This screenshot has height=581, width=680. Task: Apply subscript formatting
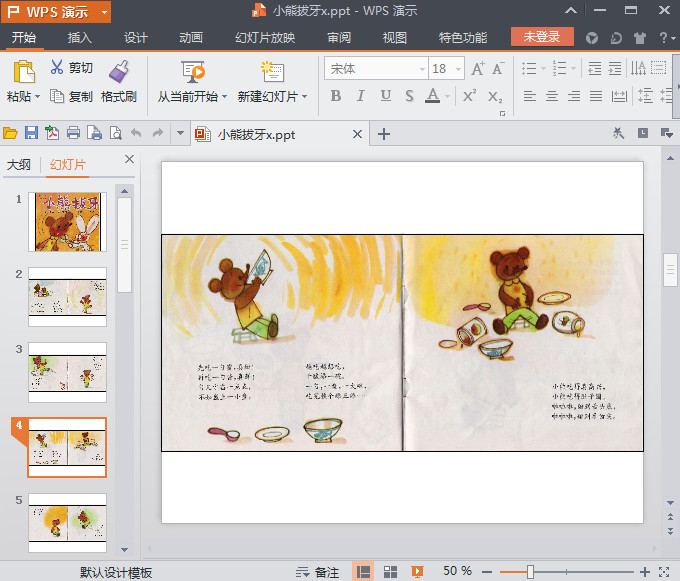494,96
